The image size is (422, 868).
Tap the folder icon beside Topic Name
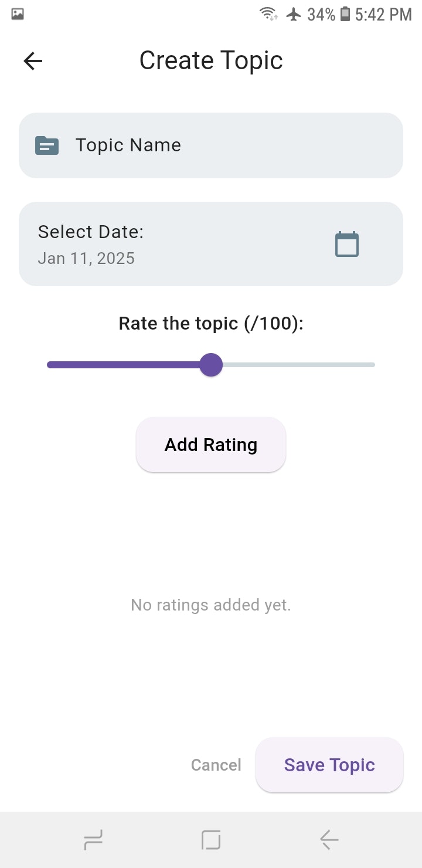(x=47, y=145)
